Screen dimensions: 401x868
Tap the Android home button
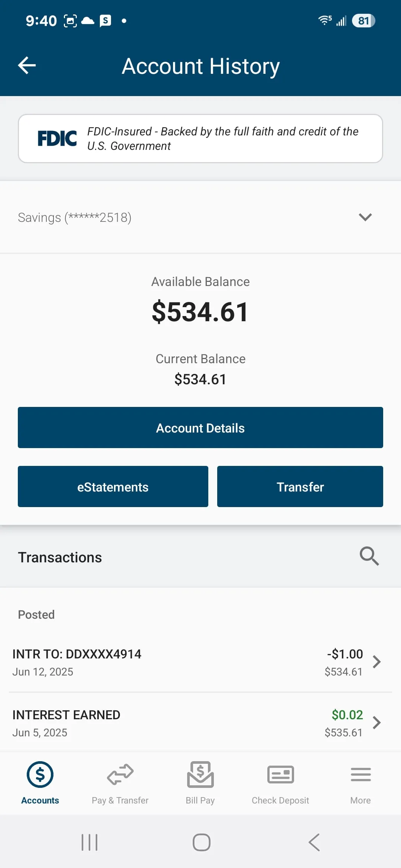click(x=201, y=842)
